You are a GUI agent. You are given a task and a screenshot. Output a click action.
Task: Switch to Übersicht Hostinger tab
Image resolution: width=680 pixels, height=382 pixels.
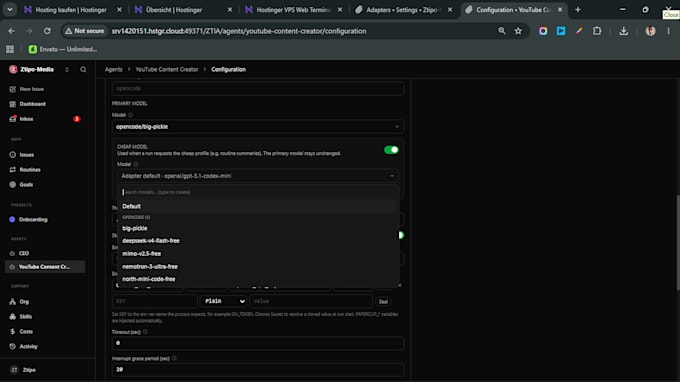(x=183, y=10)
